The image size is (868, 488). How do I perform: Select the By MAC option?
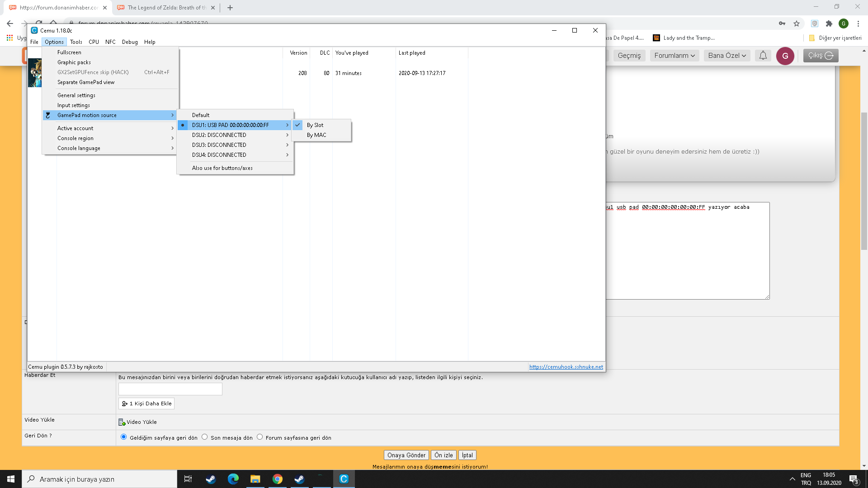tap(316, 135)
